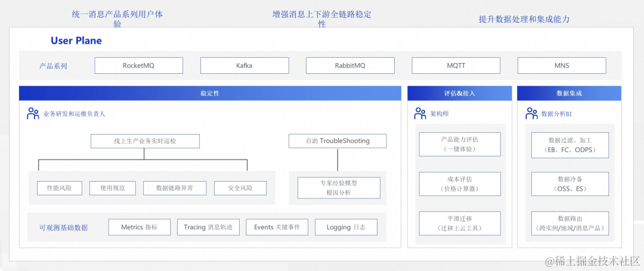Select the RocketMQ product box
Screen dimensions: 644x271
click(x=138, y=65)
